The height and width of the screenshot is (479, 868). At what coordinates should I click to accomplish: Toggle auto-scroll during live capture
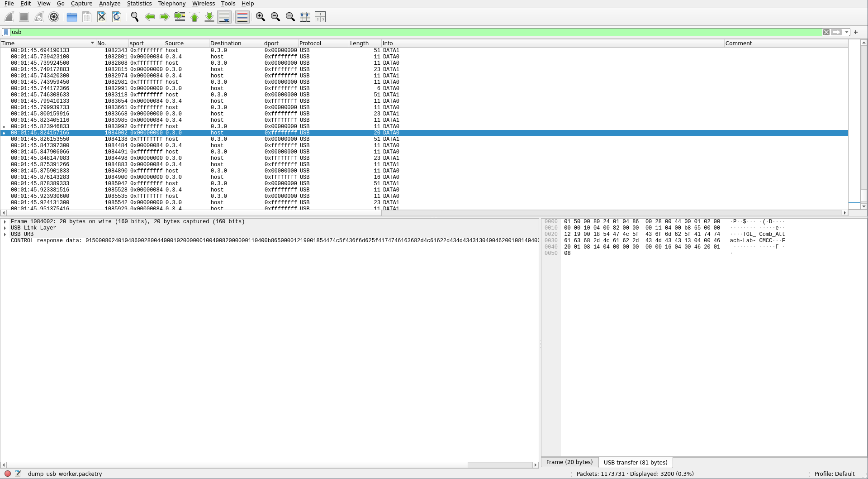point(224,17)
